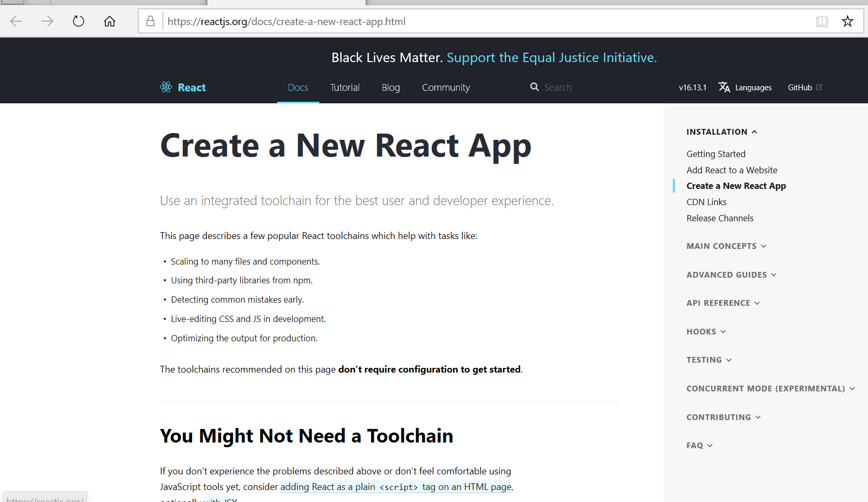Expand the Testing section
This screenshot has width=868, height=502.
(x=709, y=360)
